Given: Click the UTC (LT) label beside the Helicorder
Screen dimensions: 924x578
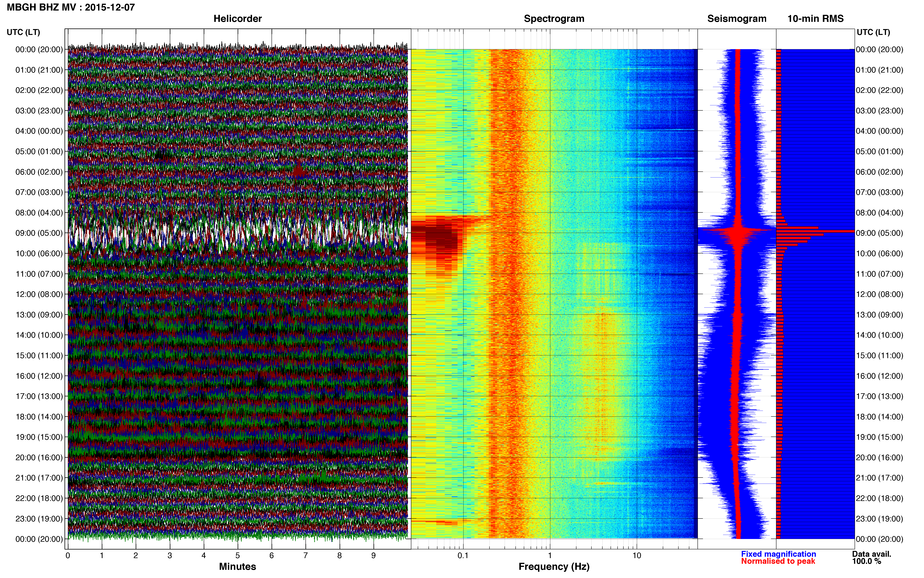Looking at the screenshot, I should (23, 32).
